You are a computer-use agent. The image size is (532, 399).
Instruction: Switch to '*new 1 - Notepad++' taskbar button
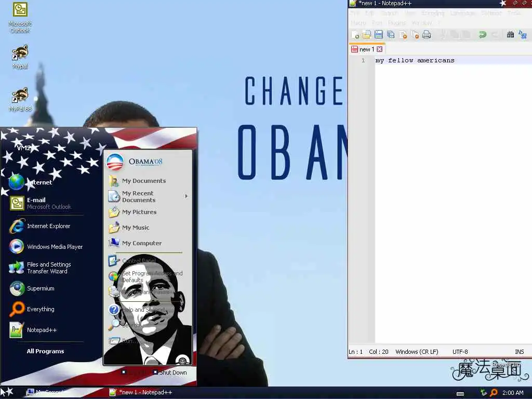141,392
